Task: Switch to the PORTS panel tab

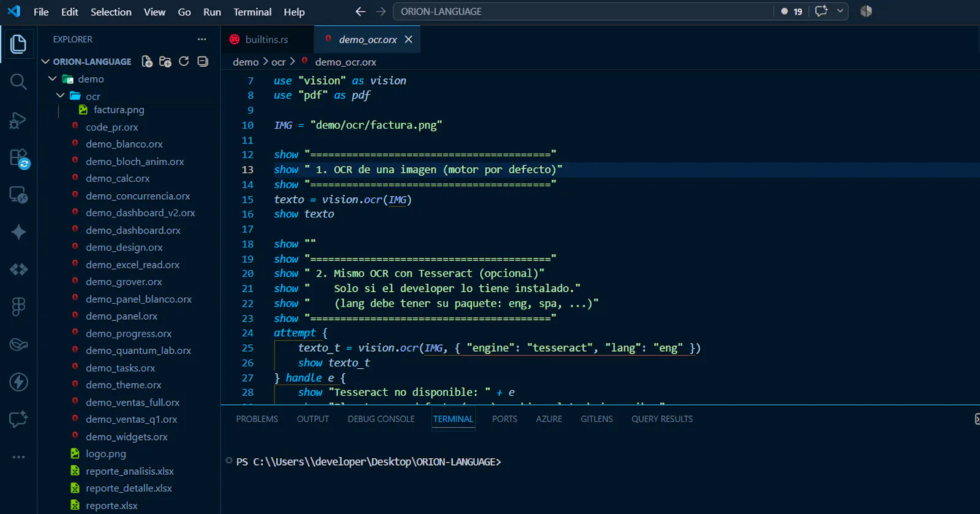Action: tap(505, 419)
